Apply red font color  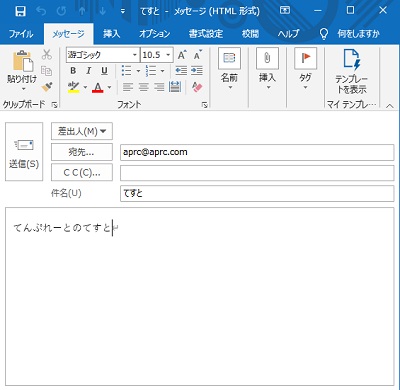tap(98, 87)
